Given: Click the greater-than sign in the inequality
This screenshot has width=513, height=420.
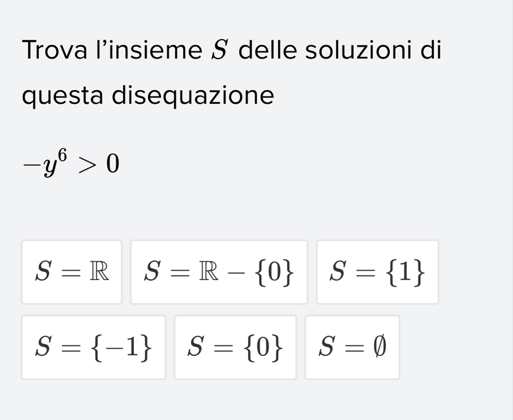Looking at the screenshot, I should pyautogui.click(x=88, y=166).
